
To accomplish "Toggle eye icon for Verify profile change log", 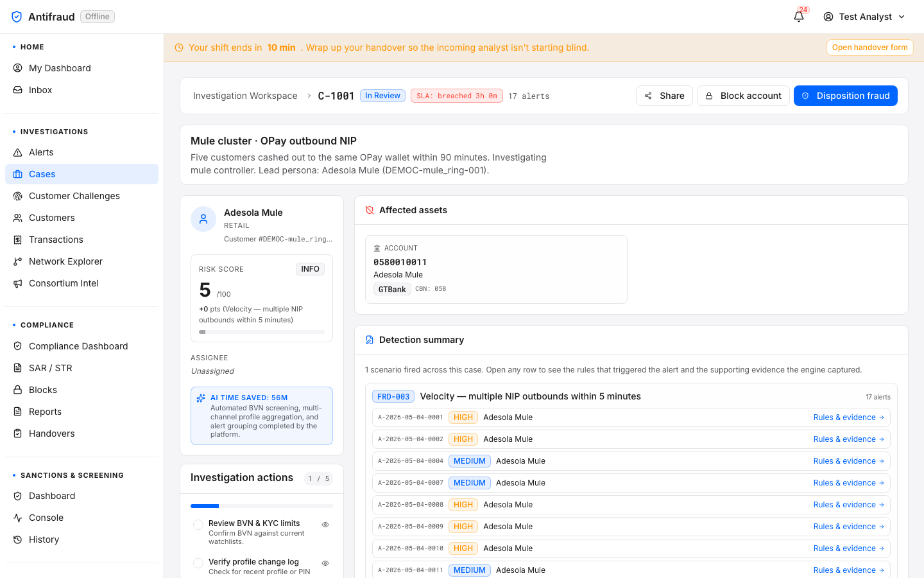I will point(325,563).
